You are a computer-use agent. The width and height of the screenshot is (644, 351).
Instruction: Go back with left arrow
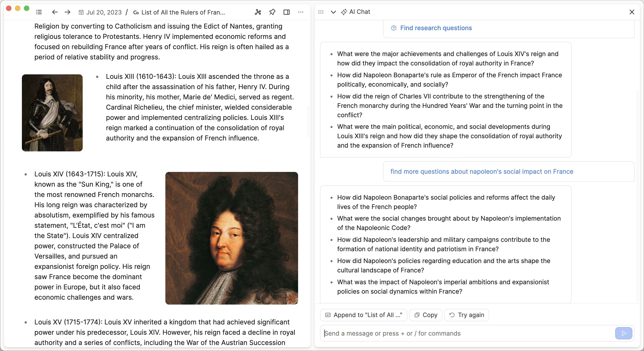pyautogui.click(x=55, y=12)
